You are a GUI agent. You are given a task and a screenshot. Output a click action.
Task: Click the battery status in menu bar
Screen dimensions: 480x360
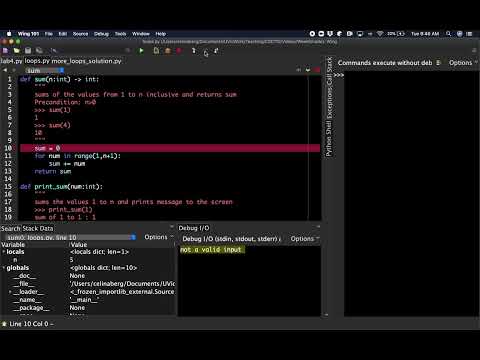click(x=396, y=34)
